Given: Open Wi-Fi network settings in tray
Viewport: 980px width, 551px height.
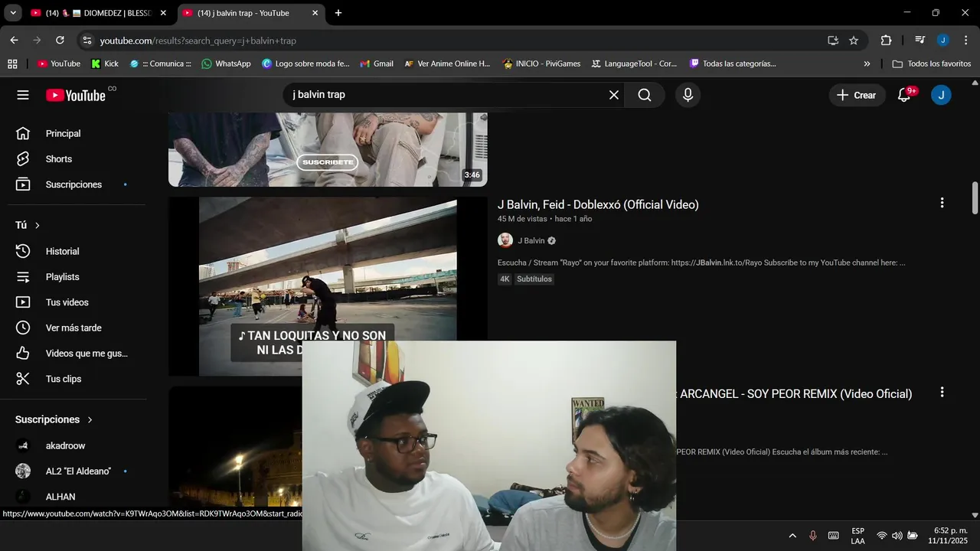Looking at the screenshot, I should (882, 536).
